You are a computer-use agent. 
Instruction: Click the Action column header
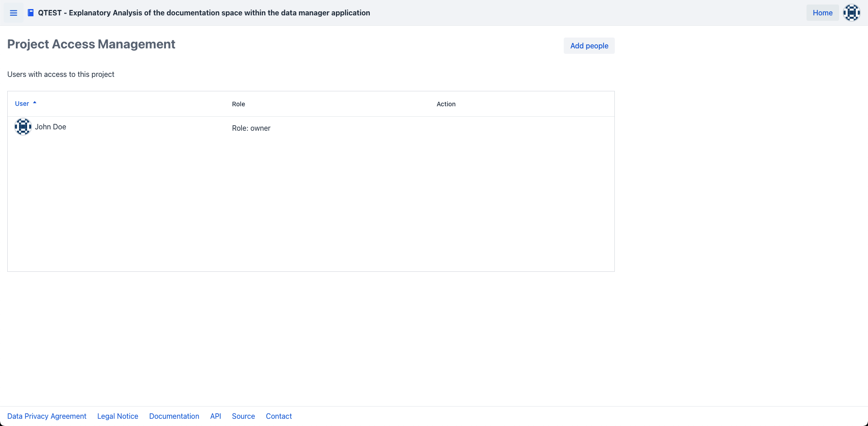[x=446, y=104]
